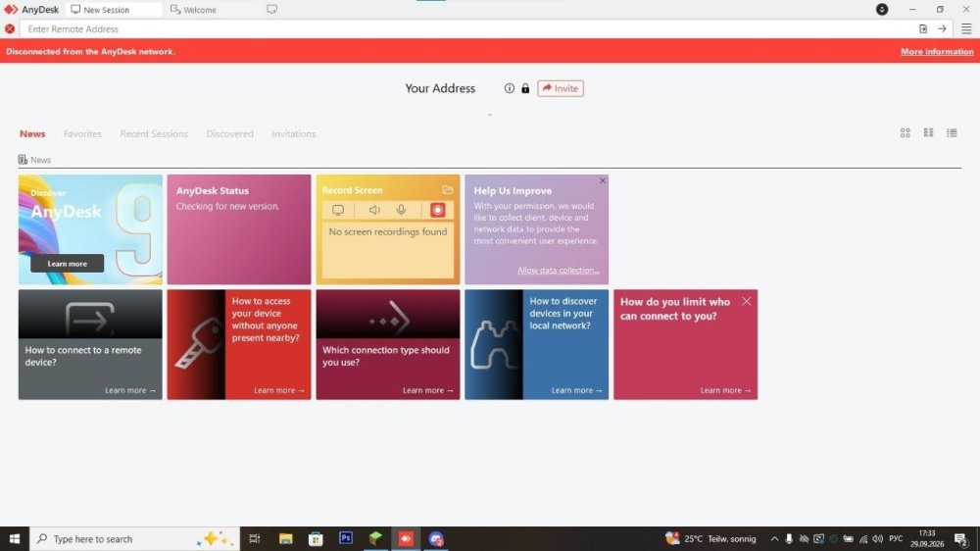Toggle microphone in Record Screen card
This screenshot has height=551, width=980.
[x=401, y=210]
